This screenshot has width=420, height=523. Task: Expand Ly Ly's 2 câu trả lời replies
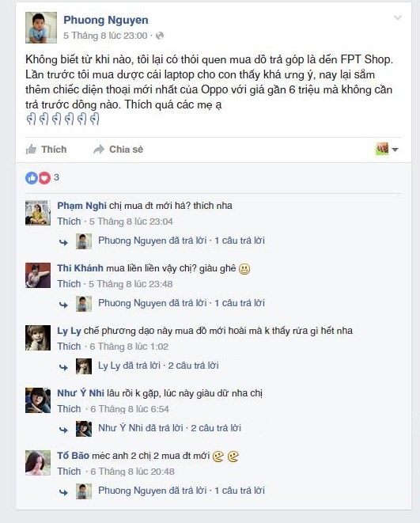click(x=193, y=366)
